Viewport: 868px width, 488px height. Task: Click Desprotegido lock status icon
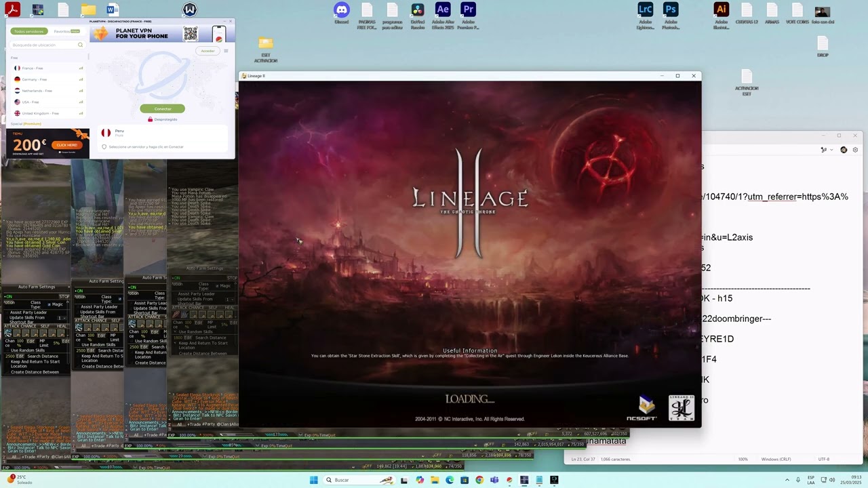[x=150, y=119]
